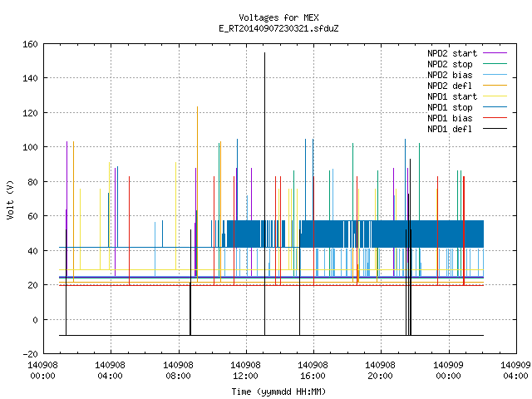The width and height of the screenshot is (532, 399).
Task: Click the x-axis label 140908 20:00
Action: pyautogui.click(x=380, y=371)
